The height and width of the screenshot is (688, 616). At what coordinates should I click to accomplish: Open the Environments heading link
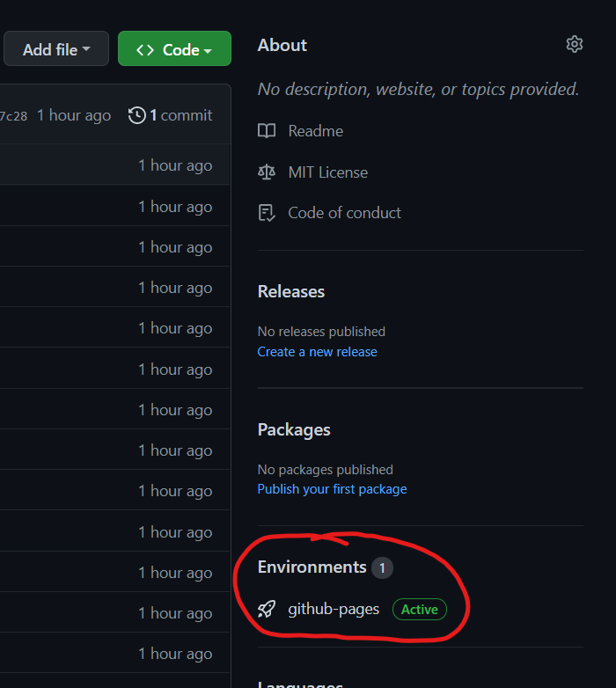[x=312, y=567]
